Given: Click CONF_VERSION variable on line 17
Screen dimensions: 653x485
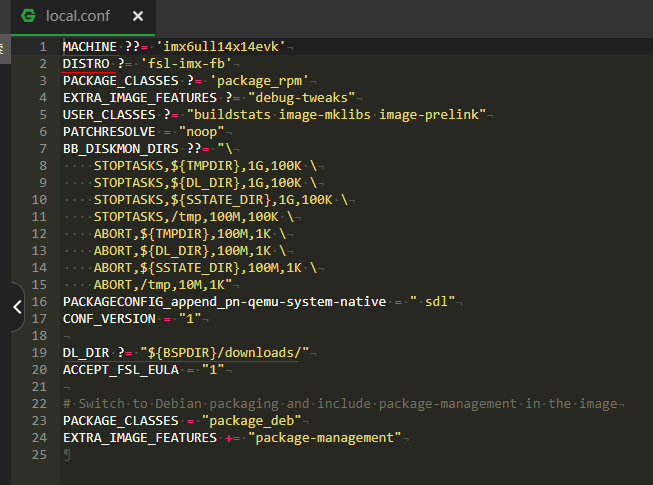Looking at the screenshot, I should point(109,319).
